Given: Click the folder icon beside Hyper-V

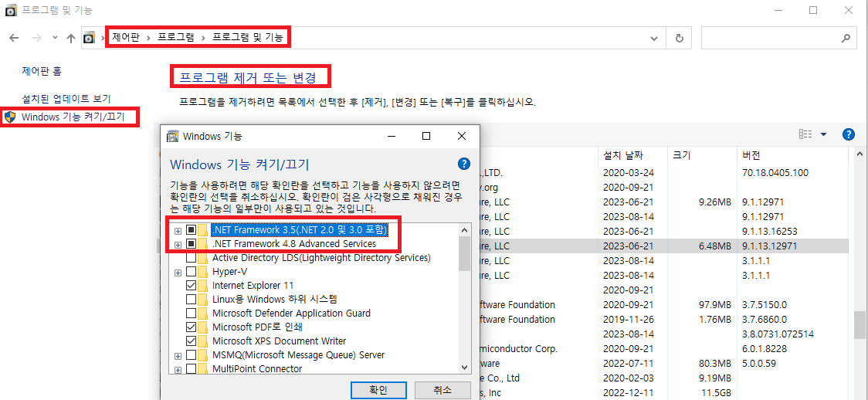Looking at the screenshot, I should coord(203,272).
